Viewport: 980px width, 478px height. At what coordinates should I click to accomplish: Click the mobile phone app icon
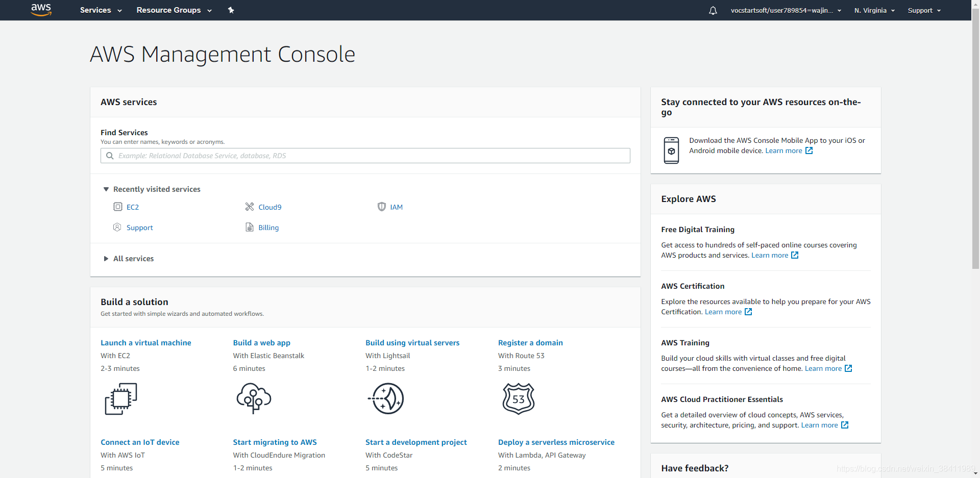671,150
